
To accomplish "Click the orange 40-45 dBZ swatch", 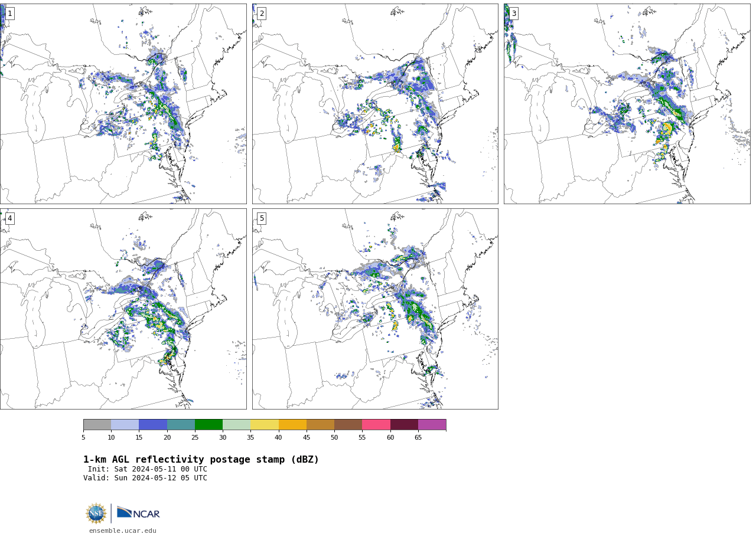I will [x=292, y=425].
